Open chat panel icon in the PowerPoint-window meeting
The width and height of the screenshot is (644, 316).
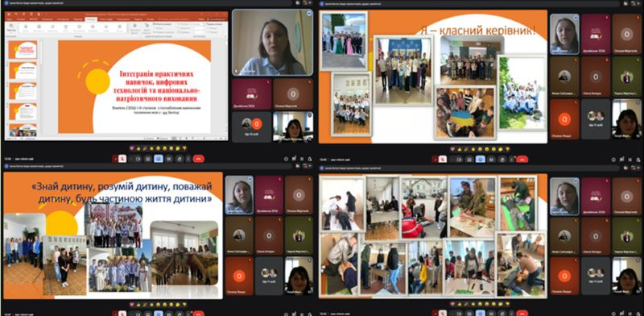(302, 159)
